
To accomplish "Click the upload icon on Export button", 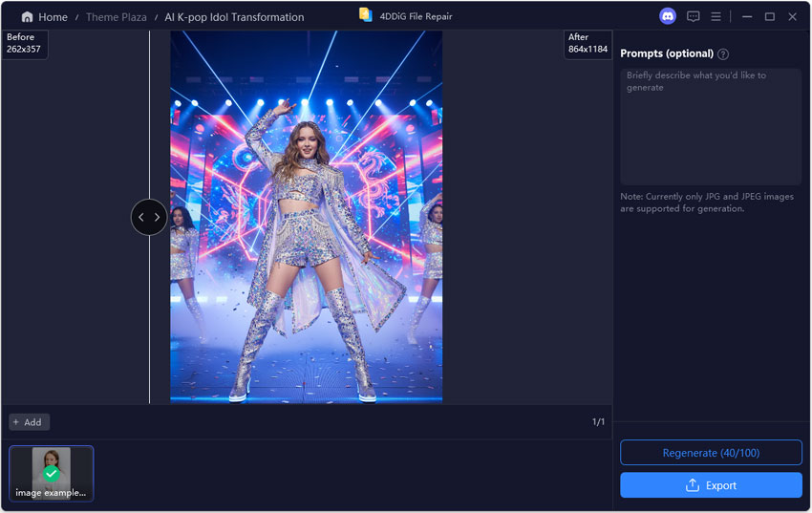I will coord(693,485).
